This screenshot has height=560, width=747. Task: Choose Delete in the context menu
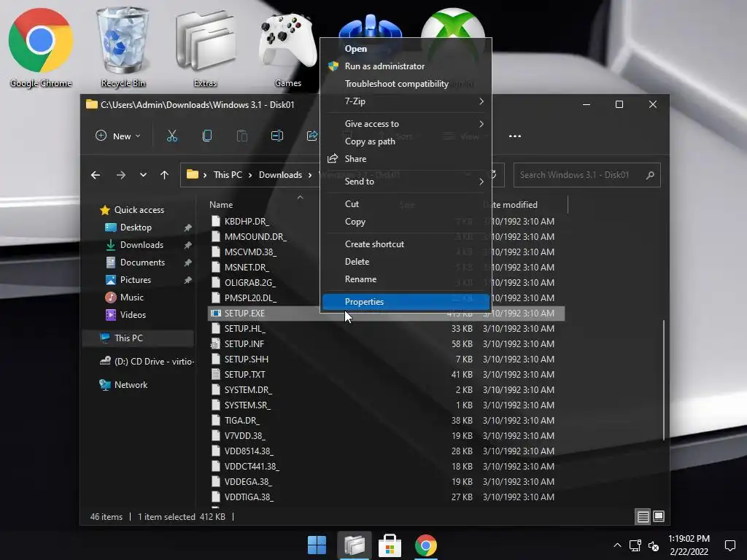coord(406,262)
